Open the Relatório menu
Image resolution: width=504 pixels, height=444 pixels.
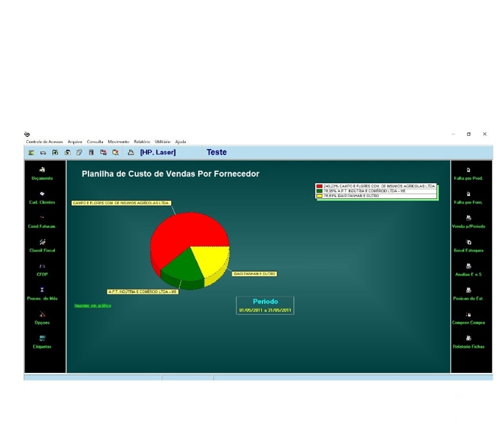coord(142,142)
